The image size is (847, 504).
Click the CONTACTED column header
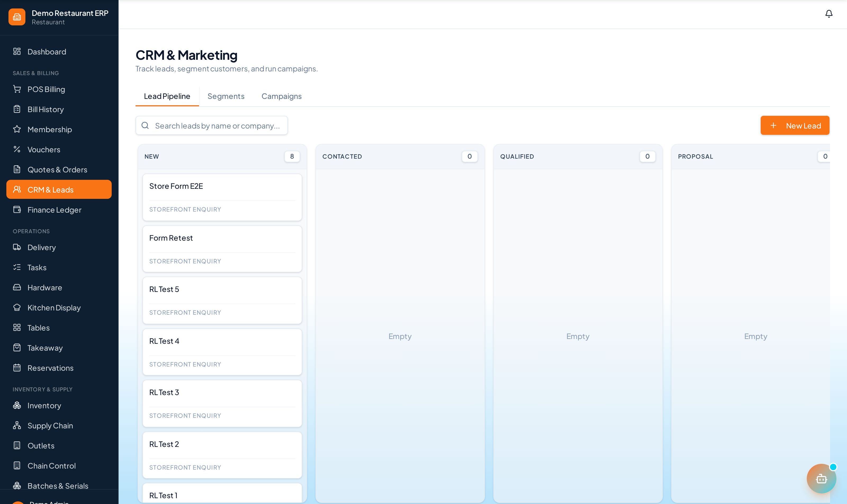coord(400,157)
